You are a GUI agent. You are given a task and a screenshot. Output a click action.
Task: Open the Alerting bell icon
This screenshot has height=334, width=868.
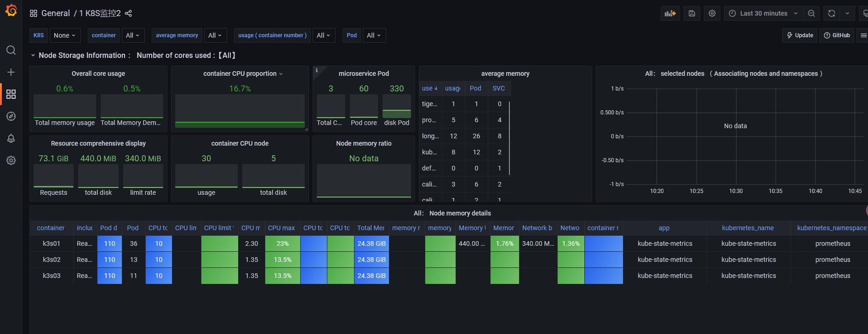pos(11,138)
